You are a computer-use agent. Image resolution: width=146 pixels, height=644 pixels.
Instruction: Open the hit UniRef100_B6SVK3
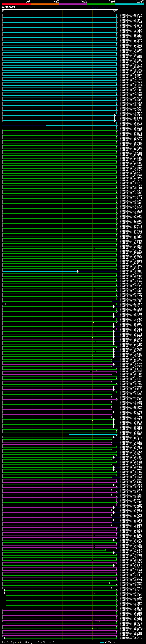(x=131, y=100)
